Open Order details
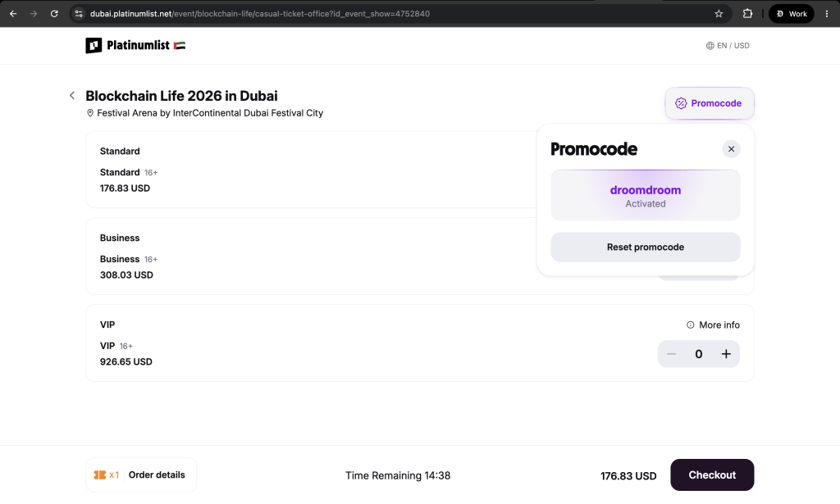The height and width of the screenshot is (504, 840). 141,475
